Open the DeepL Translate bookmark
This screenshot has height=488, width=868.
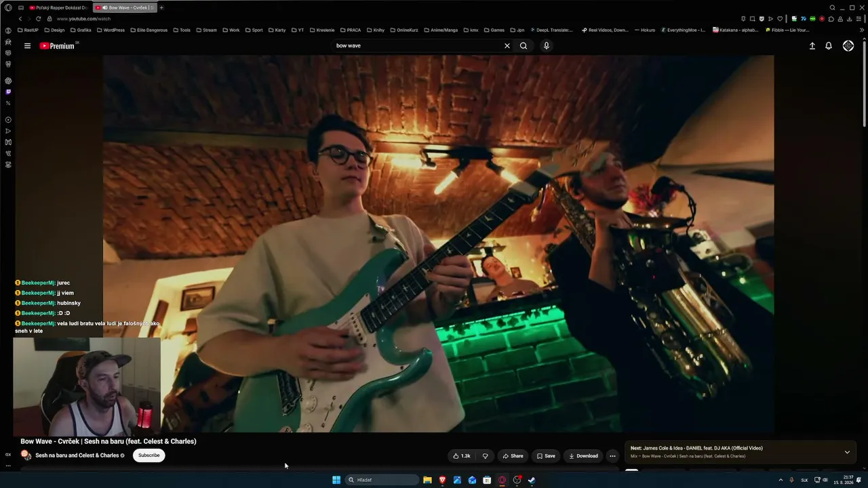(551, 30)
